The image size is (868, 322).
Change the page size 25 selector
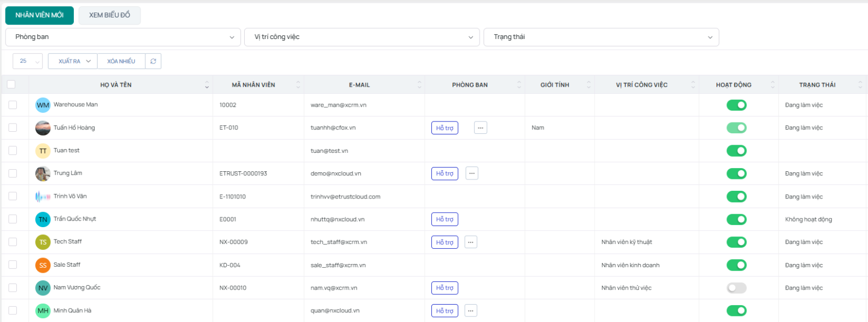point(28,61)
